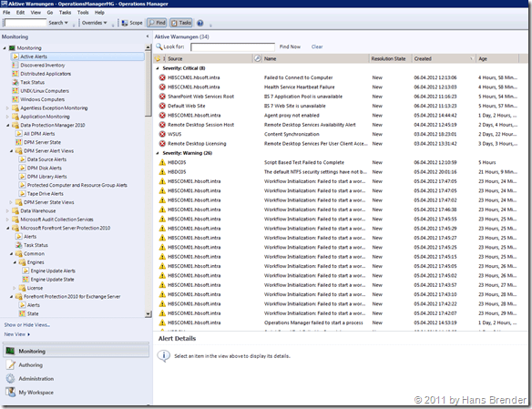Sort by the Age column header
Screen dimensions: 532x409
point(497,58)
